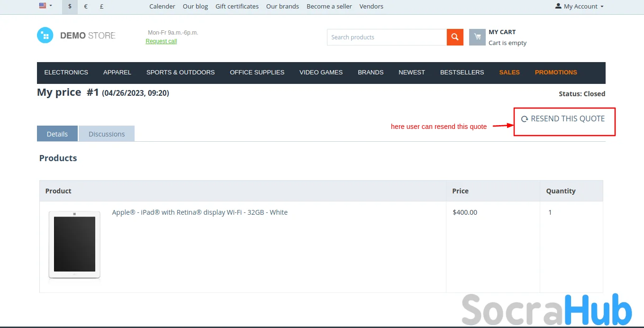Click the $400.00 price cell
This screenshot has width=644, height=328.
[465, 212]
